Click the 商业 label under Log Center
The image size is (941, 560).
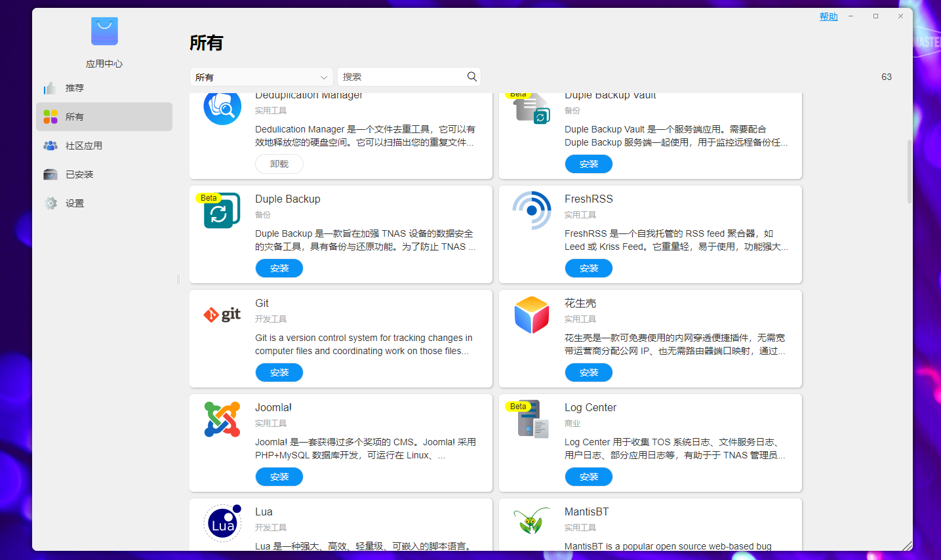pos(572,424)
